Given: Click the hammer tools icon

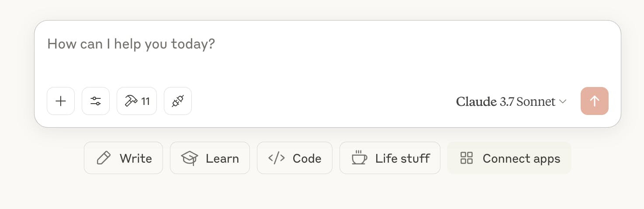Looking at the screenshot, I should pyautogui.click(x=131, y=101).
